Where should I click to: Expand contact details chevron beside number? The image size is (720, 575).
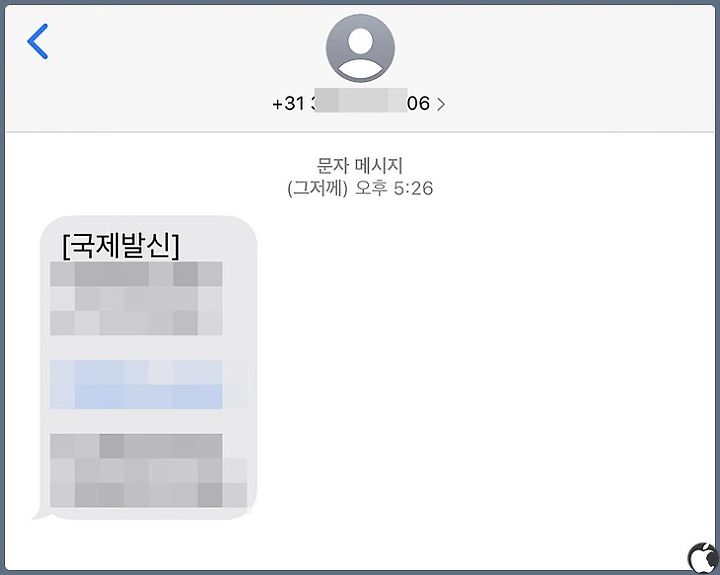[440, 104]
